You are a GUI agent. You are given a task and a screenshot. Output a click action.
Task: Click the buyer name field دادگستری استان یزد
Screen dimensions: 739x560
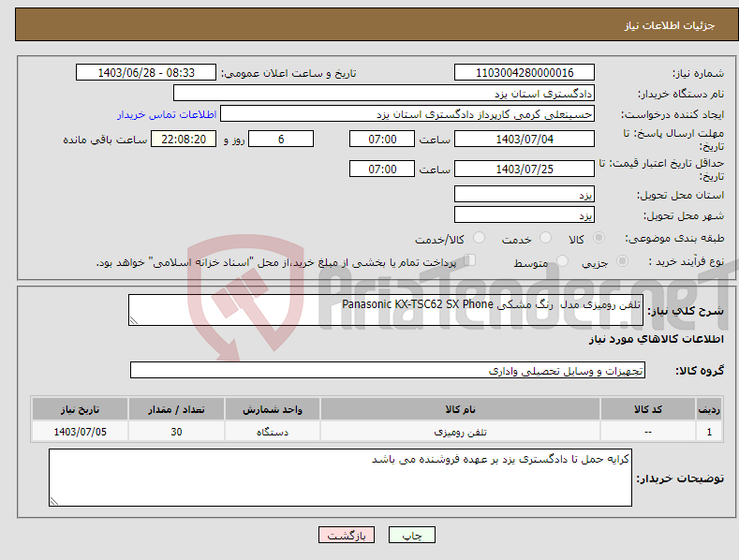pos(384,94)
